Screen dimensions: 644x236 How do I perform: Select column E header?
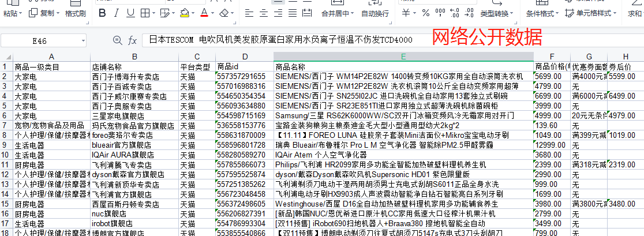click(x=403, y=57)
